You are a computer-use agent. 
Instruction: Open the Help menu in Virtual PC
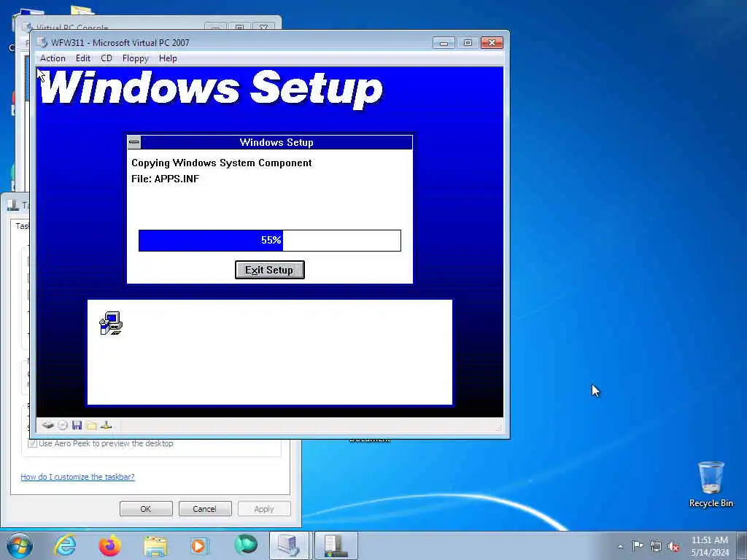(168, 58)
